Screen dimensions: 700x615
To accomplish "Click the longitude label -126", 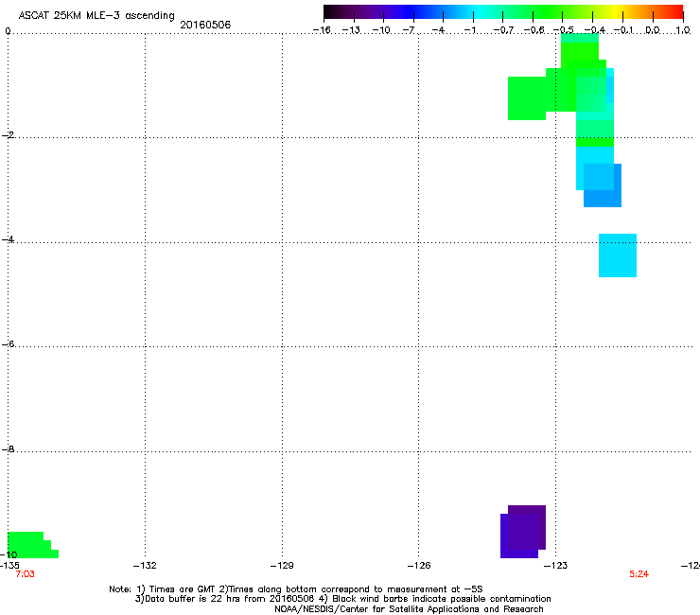I will coord(419,566).
